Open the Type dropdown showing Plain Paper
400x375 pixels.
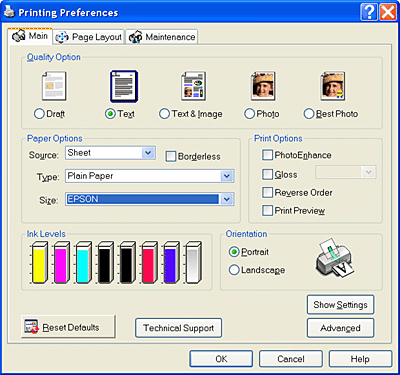point(150,176)
